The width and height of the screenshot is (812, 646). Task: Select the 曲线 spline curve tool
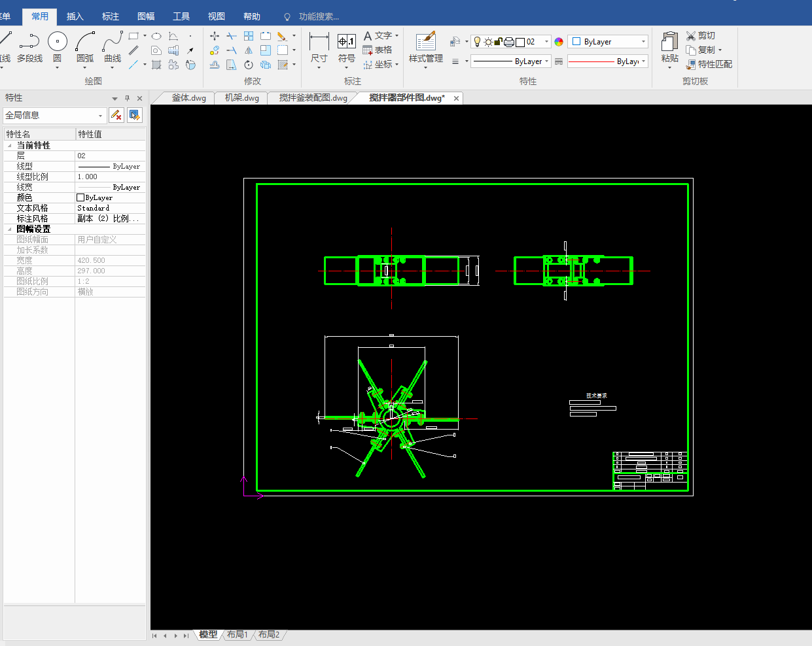[x=113, y=48]
